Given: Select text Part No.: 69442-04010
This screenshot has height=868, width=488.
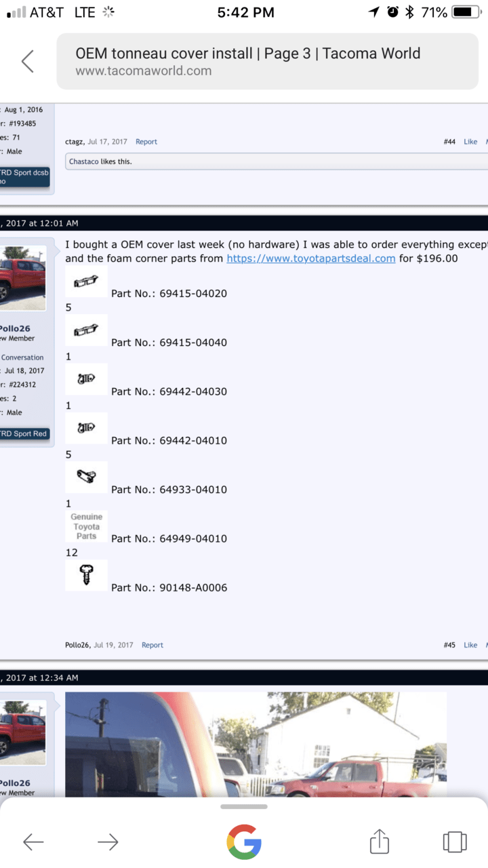Looking at the screenshot, I should point(169,440).
